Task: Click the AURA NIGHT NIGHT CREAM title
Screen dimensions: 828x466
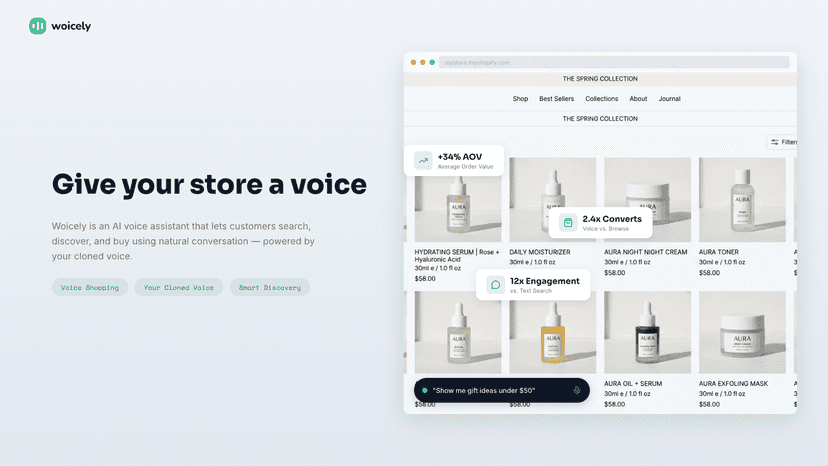Action: (645, 252)
